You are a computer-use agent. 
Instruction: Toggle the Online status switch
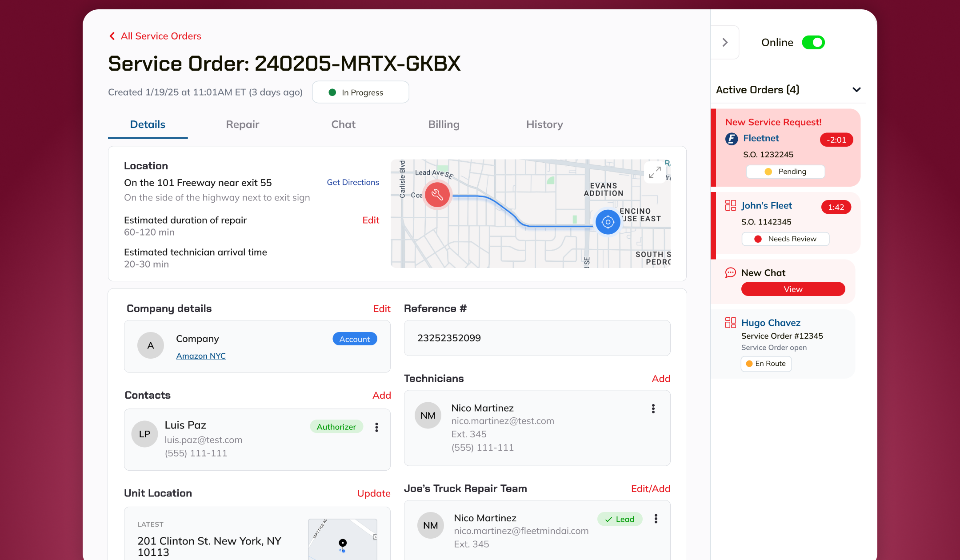813,43
